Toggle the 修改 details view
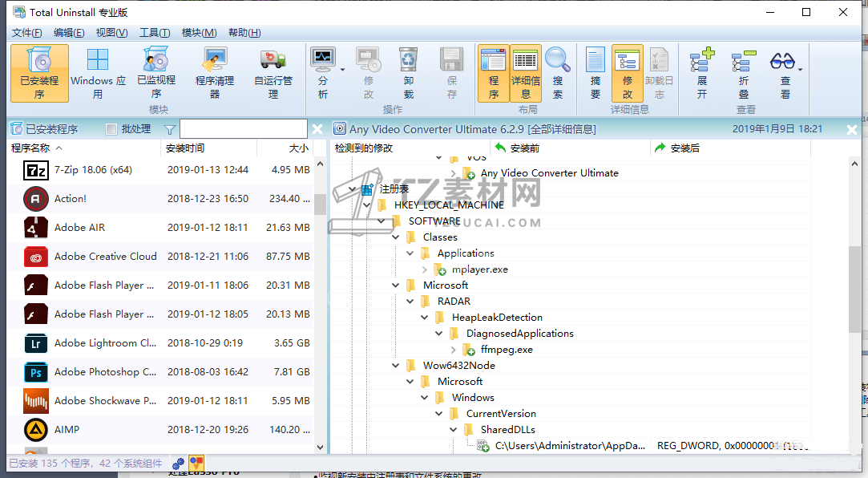Viewport: 868px width, 478px height. click(x=628, y=73)
